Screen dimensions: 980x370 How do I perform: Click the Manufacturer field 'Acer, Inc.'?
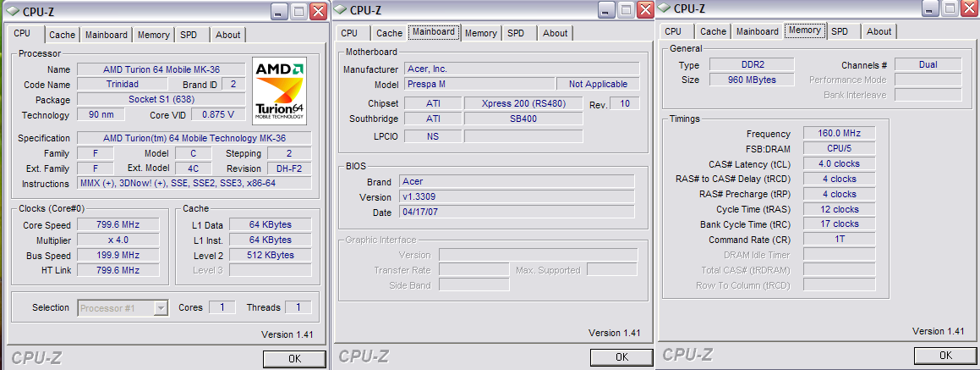pos(522,69)
